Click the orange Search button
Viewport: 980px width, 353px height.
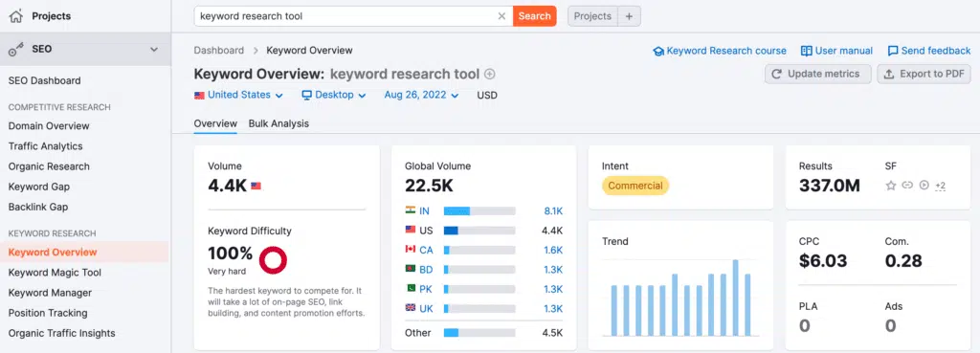tap(534, 16)
